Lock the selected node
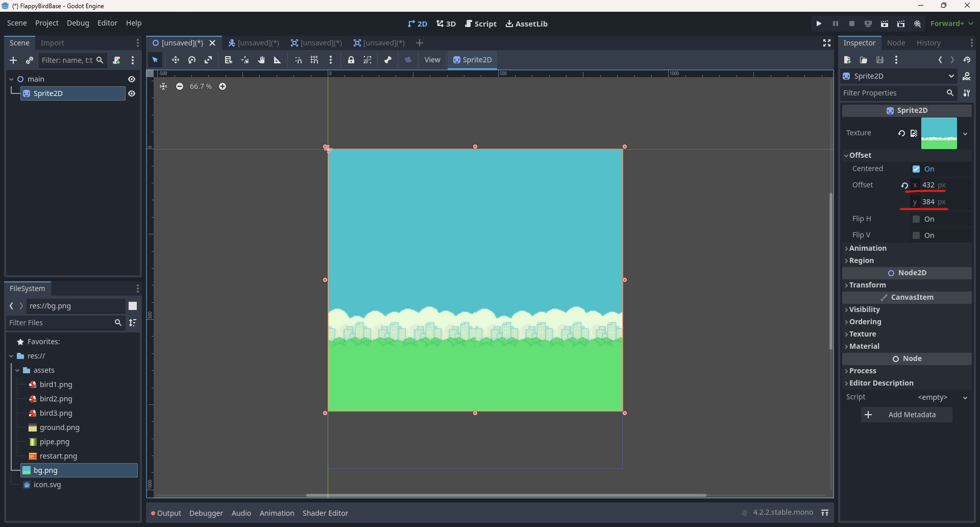 click(351, 60)
